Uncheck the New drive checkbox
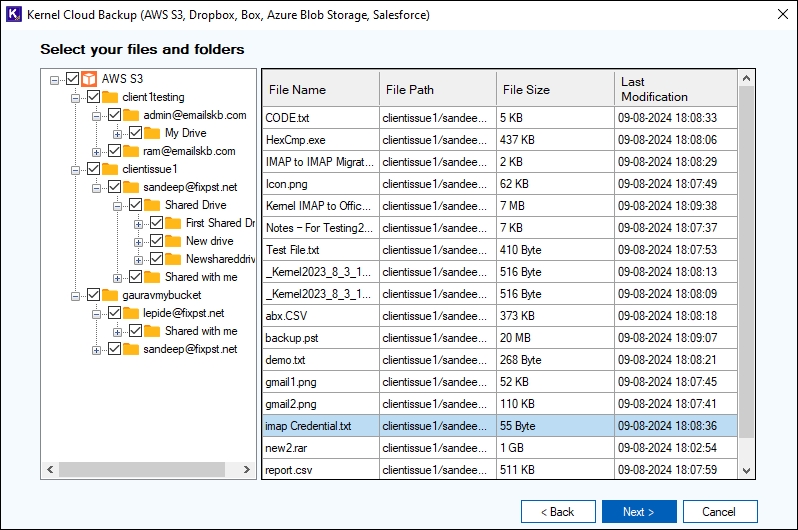 pos(157,241)
